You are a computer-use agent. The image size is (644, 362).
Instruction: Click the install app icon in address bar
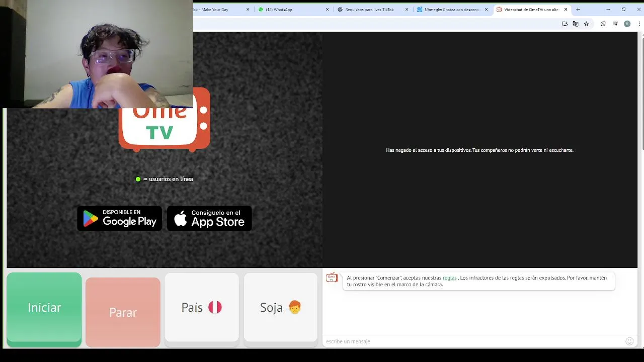click(x=565, y=24)
